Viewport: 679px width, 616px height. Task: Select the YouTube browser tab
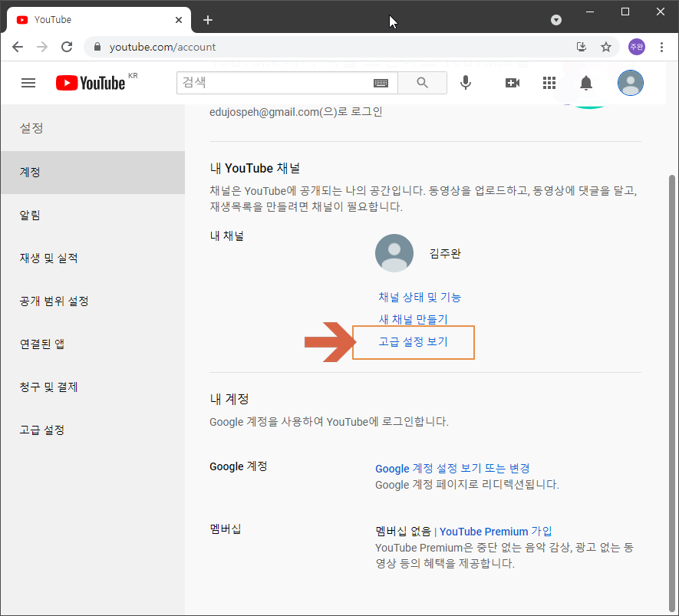99,20
